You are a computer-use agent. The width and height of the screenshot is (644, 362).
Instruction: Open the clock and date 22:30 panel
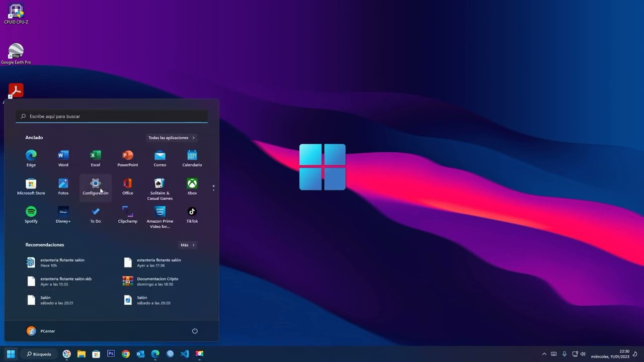610,354
